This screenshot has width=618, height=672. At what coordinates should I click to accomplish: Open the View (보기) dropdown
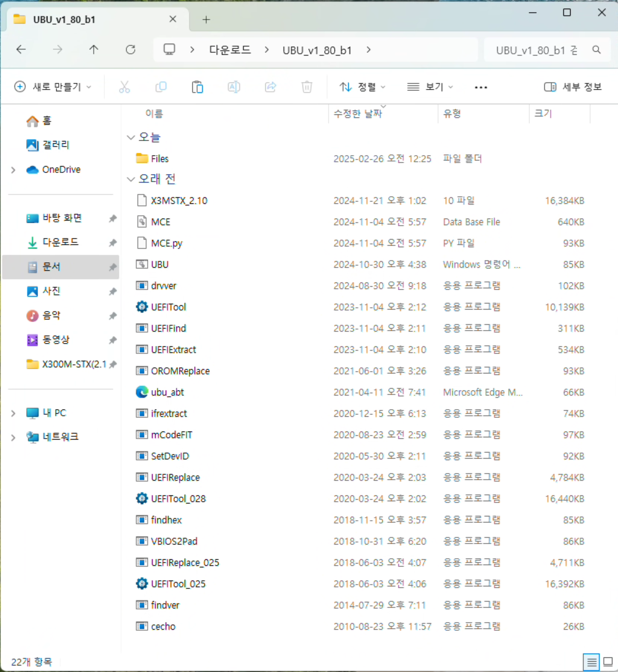[430, 87]
